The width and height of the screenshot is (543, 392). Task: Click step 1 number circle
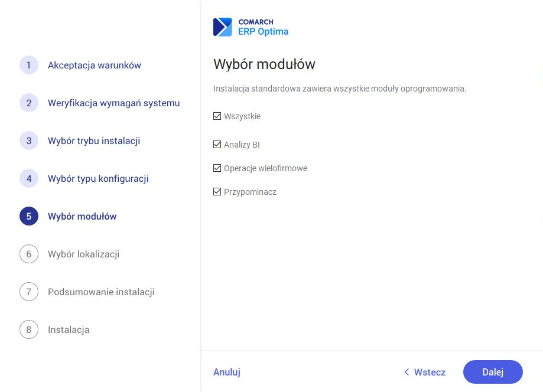pos(29,66)
